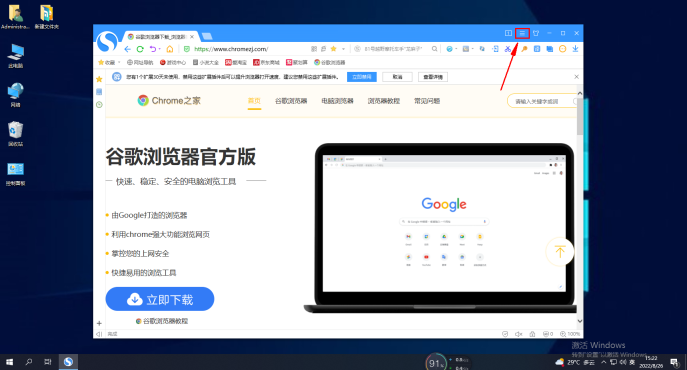Viewport: 687px width, 370px height.
Task: Open dropdown arrow beside the picture toolbar icon
Action: 473,49
